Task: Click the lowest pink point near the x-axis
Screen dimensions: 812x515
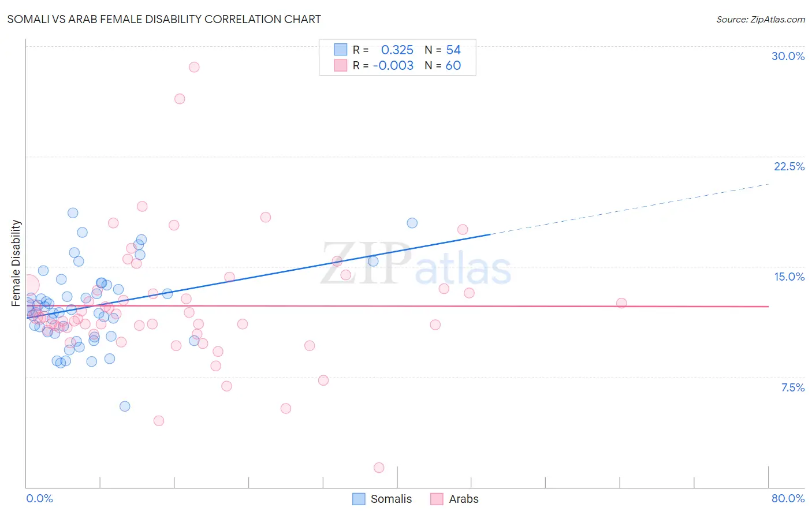Action: click(379, 468)
